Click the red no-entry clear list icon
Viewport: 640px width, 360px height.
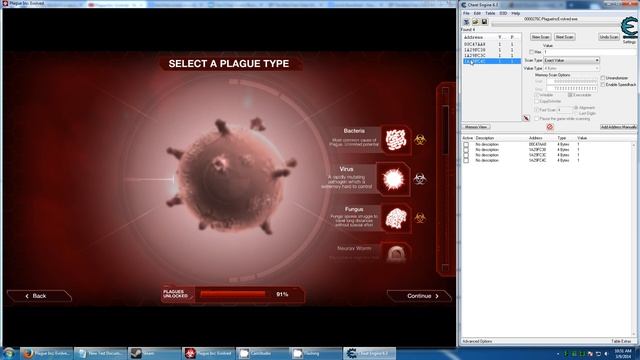[550, 127]
